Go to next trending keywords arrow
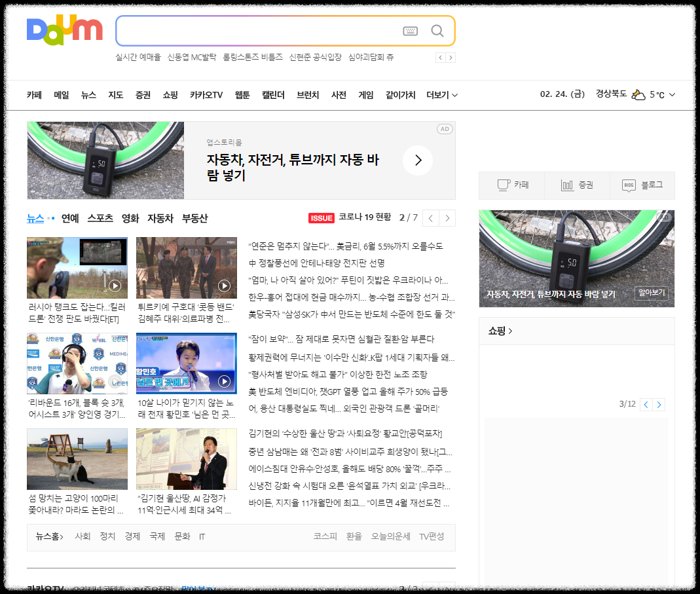 451,58
